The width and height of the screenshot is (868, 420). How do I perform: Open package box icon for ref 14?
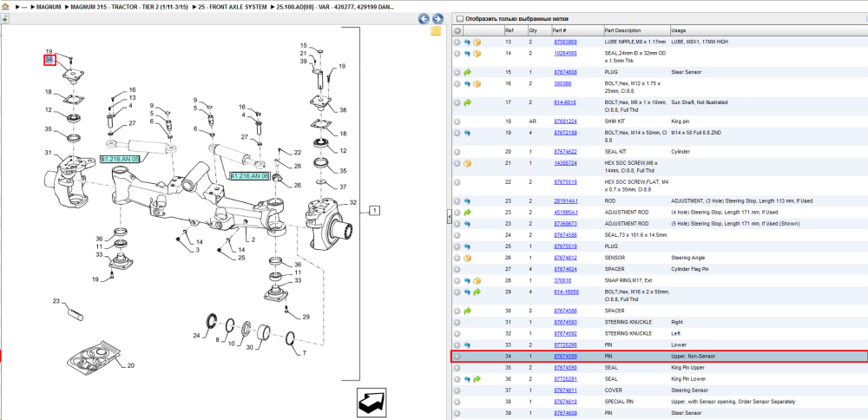point(477,54)
